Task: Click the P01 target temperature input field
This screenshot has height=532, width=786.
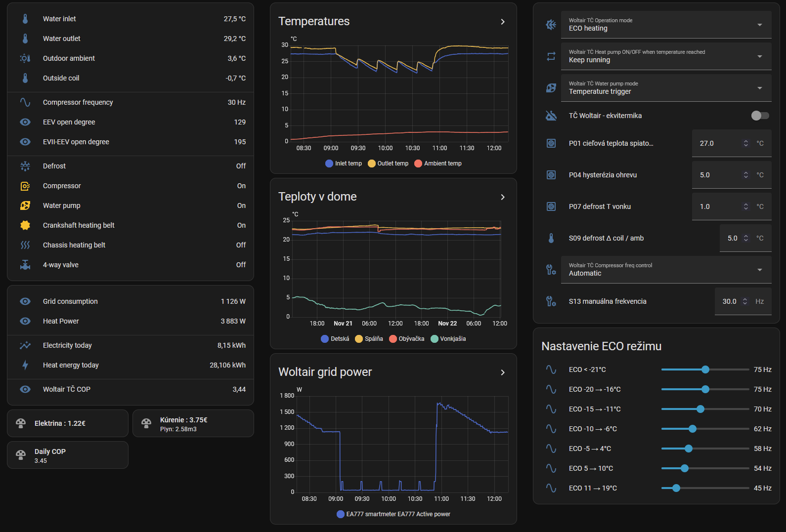Action: pos(717,143)
